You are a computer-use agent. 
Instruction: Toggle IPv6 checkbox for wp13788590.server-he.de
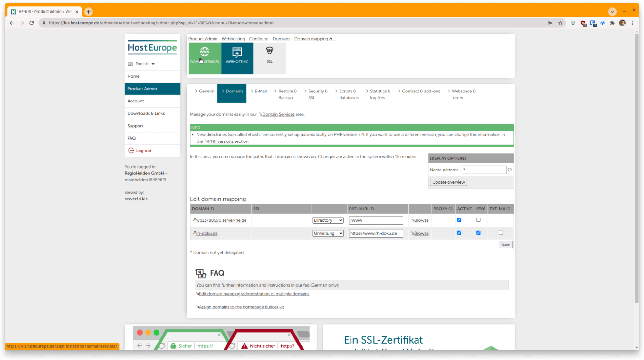478,220
